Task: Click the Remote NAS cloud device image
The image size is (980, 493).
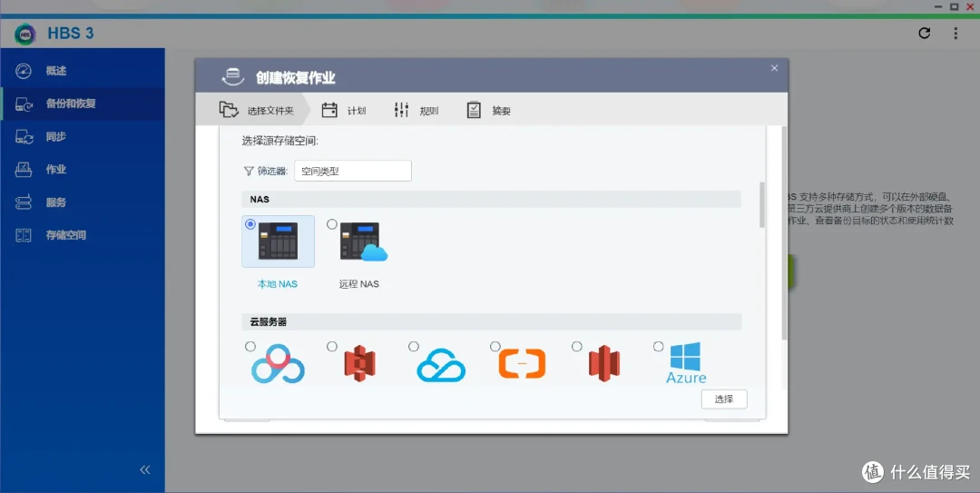Action: click(364, 242)
